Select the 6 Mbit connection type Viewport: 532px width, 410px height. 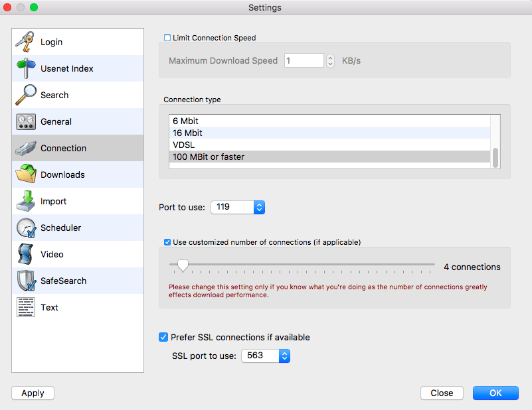point(330,121)
